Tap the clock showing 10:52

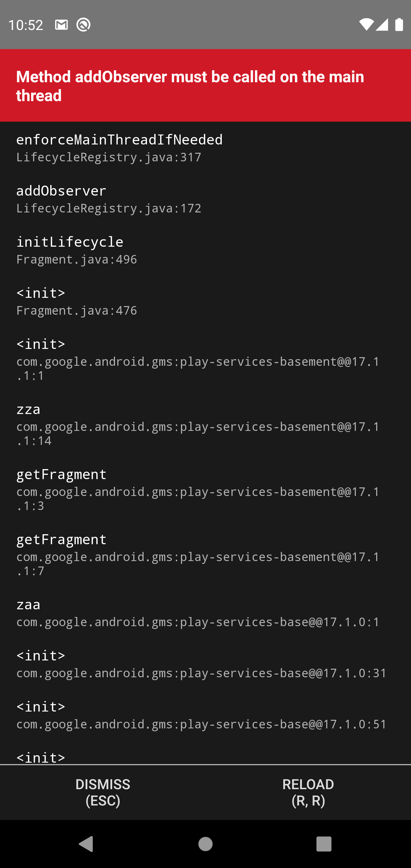point(25,24)
